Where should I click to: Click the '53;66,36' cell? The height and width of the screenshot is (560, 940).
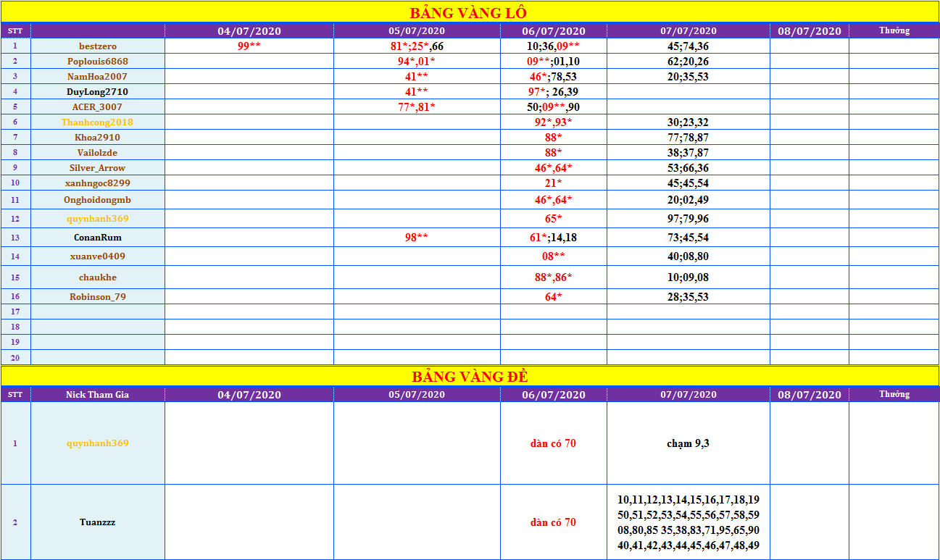click(689, 168)
